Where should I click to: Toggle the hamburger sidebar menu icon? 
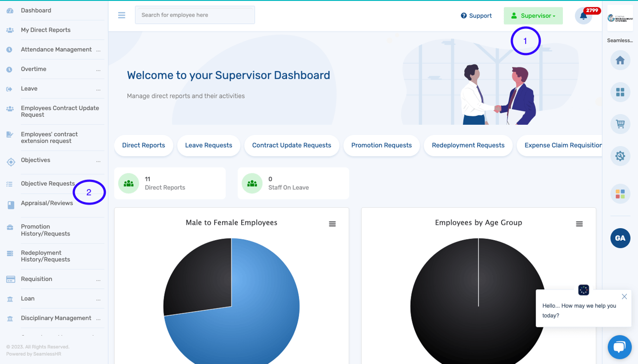[121, 15]
